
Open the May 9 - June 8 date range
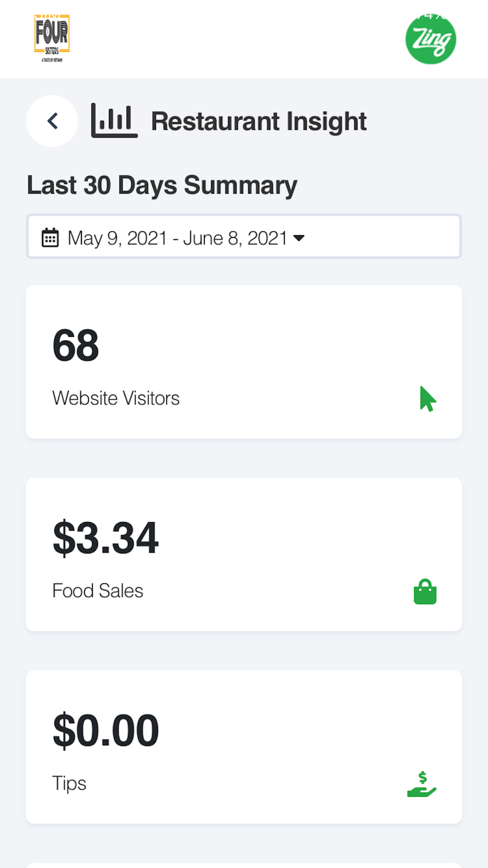pyautogui.click(x=177, y=238)
